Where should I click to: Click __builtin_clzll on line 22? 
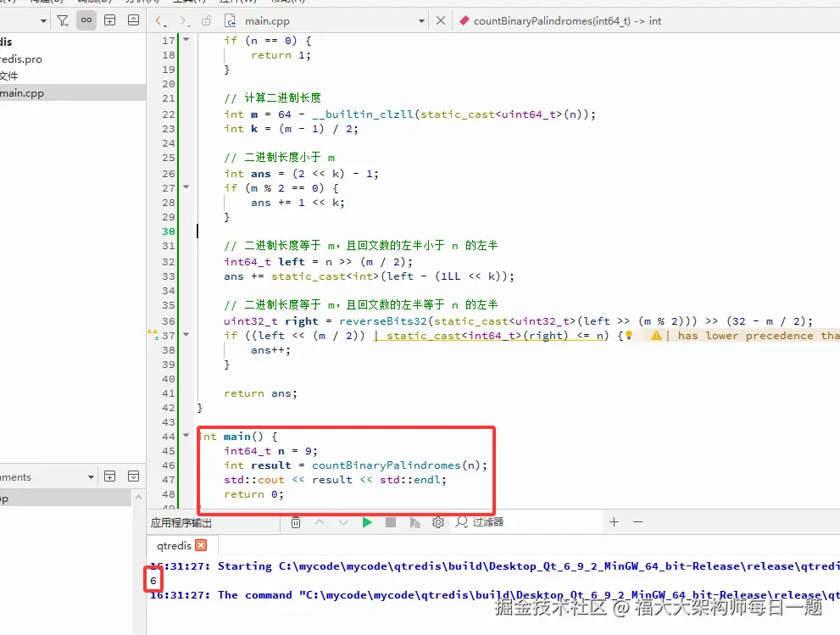[x=364, y=114]
